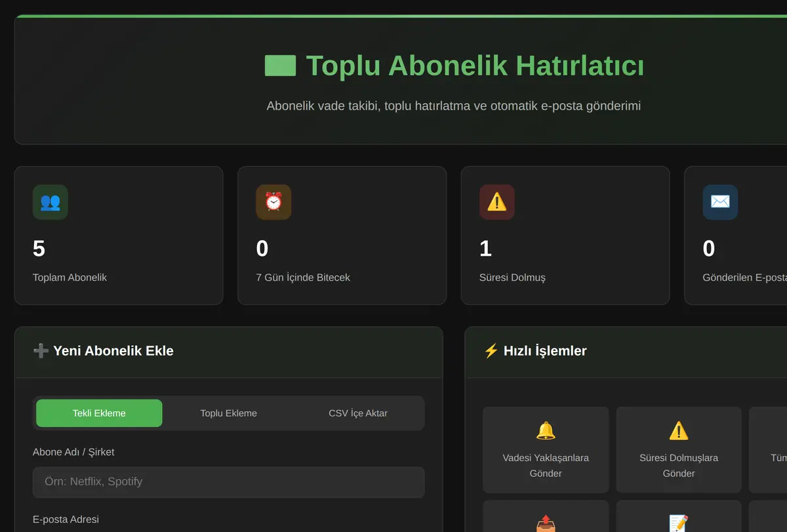This screenshot has height=532, width=787.
Task: Click the Süresi Dolmuş label
Action: 512,277
